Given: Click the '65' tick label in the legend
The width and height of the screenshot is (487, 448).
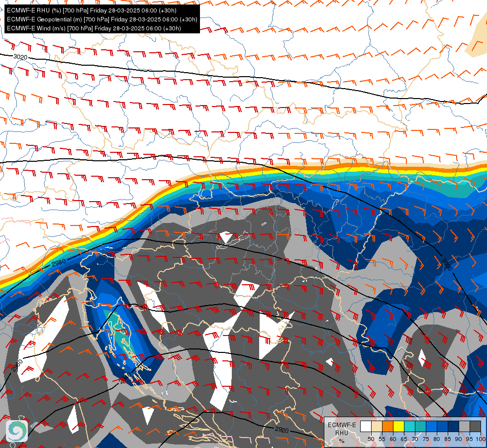Looking at the screenshot, I should pyautogui.click(x=404, y=439).
